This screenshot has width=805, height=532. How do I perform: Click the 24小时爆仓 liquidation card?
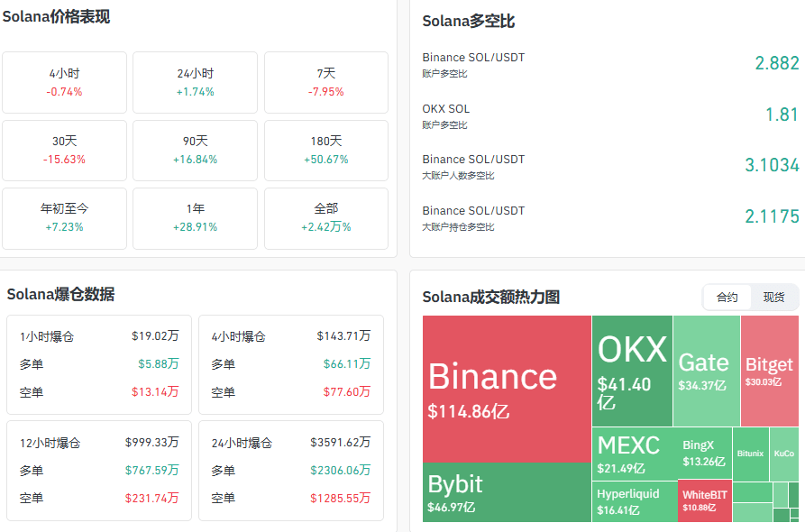291,471
